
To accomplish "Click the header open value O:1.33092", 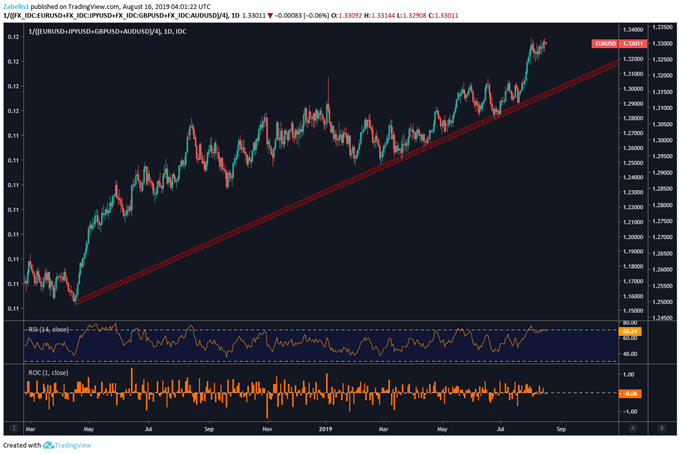I will pyautogui.click(x=346, y=15).
